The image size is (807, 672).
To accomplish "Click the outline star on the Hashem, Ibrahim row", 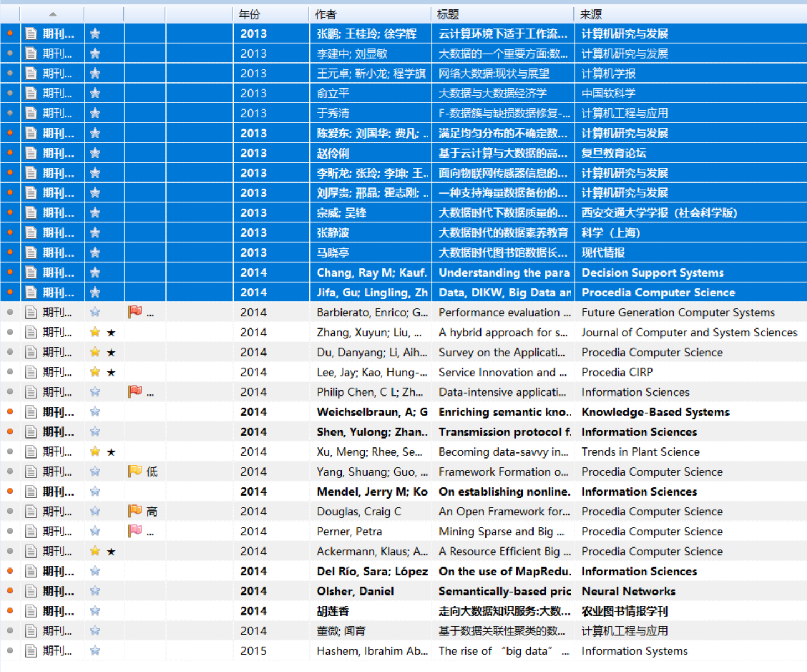I will point(95,651).
